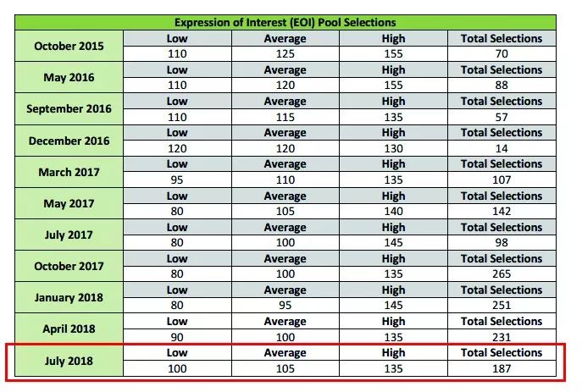
Task: Select the July 2017 row label
Action: click(69, 235)
